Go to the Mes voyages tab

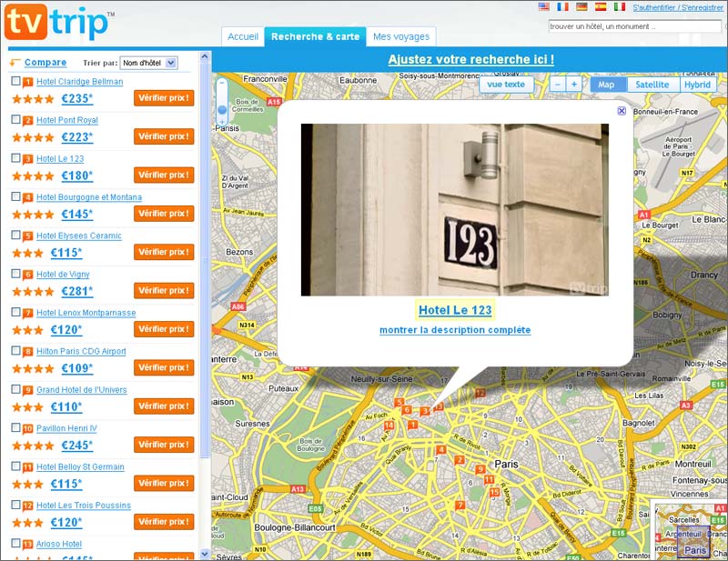tap(400, 36)
